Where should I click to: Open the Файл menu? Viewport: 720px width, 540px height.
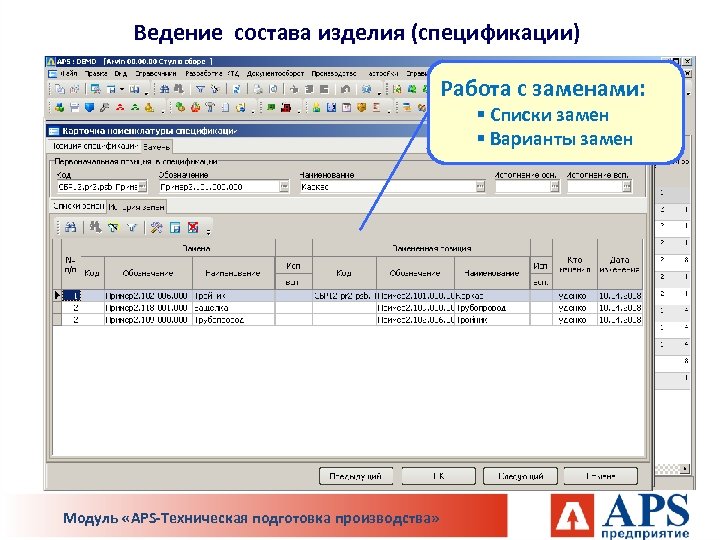point(68,73)
